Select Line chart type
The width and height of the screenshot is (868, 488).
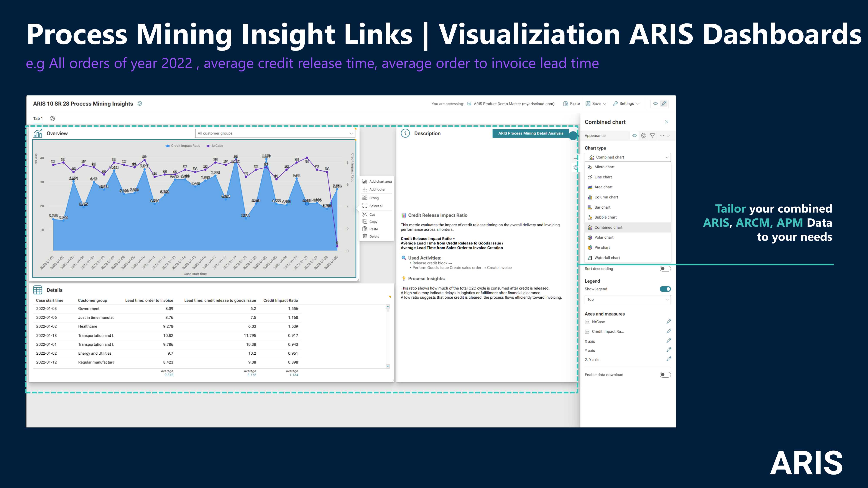(628, 177)
